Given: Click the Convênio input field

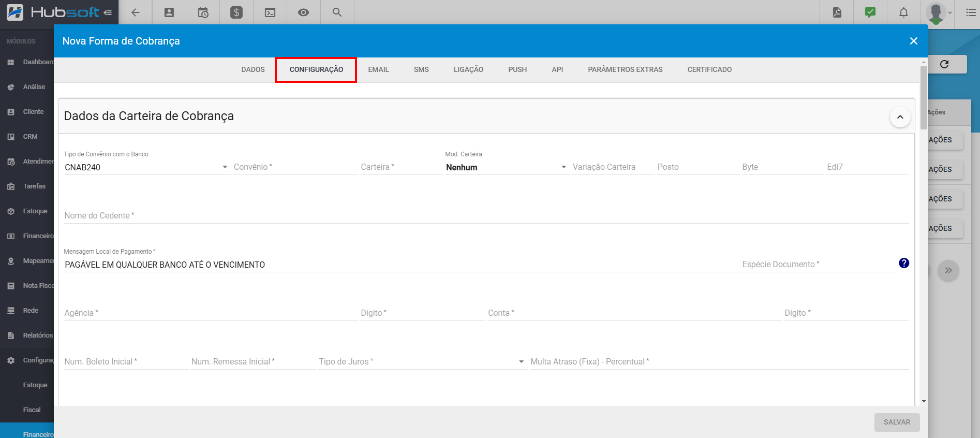Looking at the screenshot, I should tap(295, 167).
